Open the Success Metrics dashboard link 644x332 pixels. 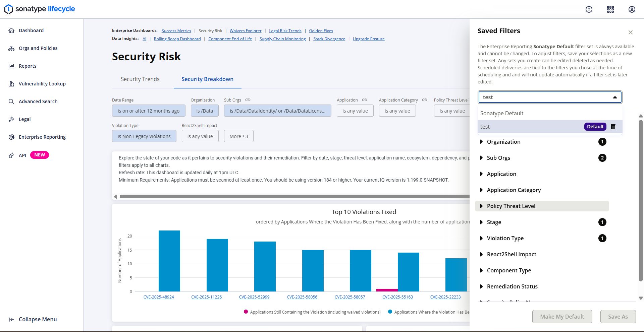[176, 31]
